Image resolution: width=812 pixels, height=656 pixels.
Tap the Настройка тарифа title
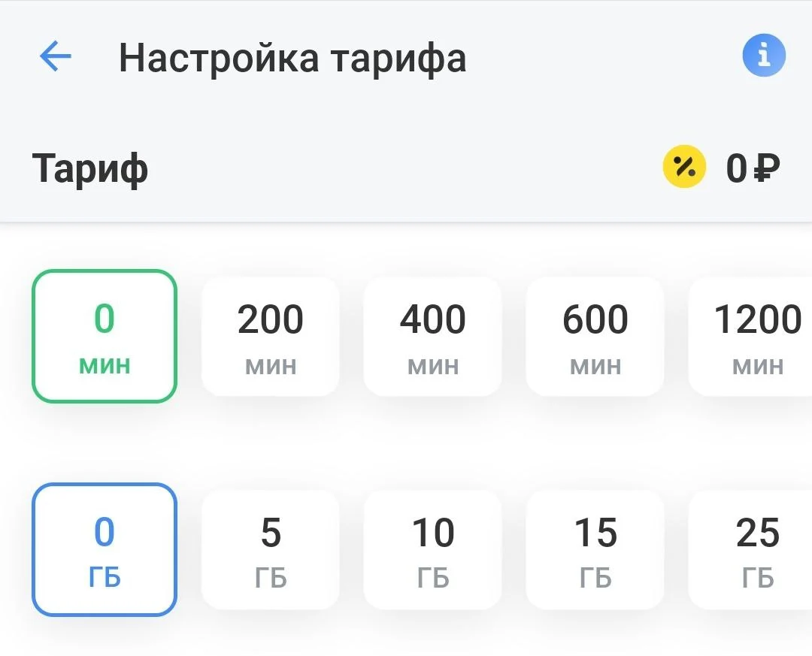point(292,58)
